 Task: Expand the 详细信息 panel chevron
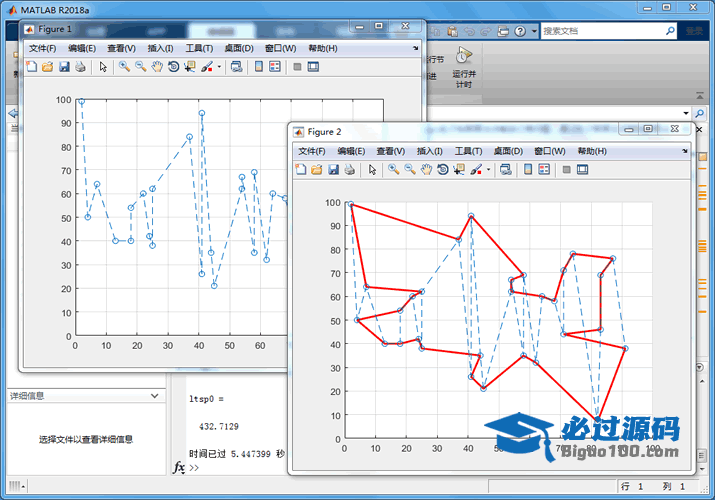(x=155, y=396)
